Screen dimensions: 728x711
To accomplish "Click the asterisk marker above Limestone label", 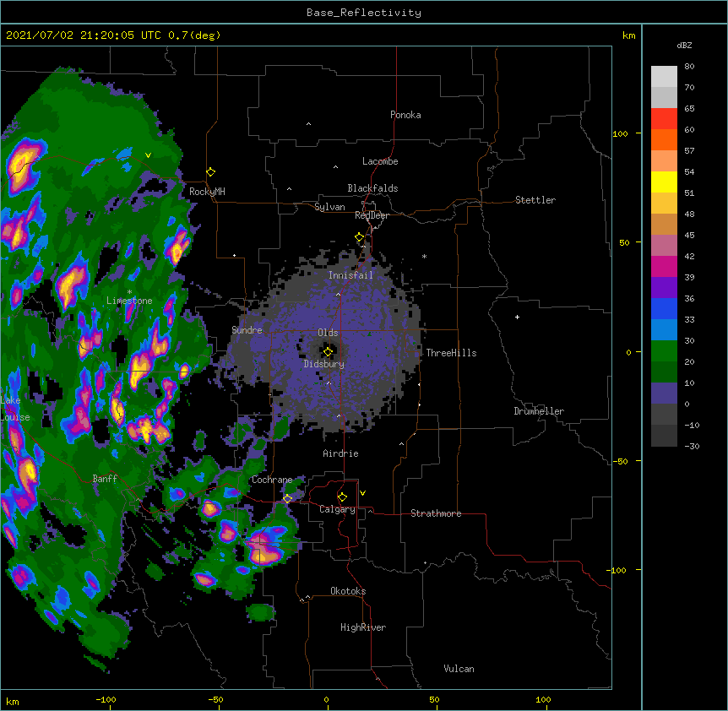I will tap(129, 292).
